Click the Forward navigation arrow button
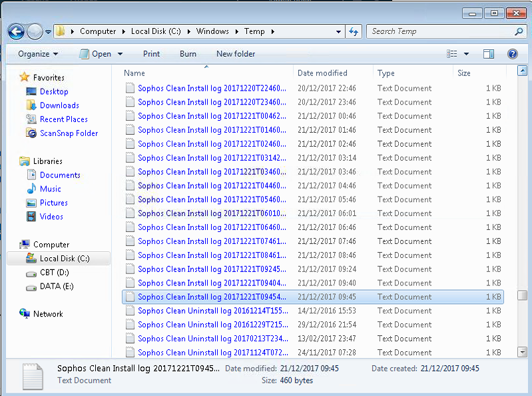This screenshot has width=532, height=396. [35, 32]
